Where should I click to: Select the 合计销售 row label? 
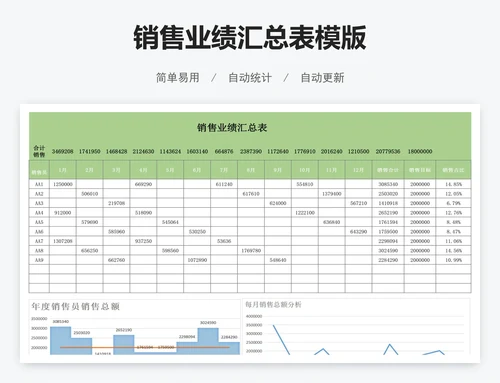point(39,151)
